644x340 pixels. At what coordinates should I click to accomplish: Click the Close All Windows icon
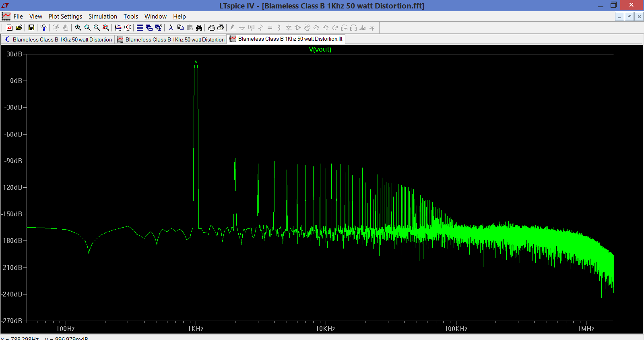(x=159, y=28)
